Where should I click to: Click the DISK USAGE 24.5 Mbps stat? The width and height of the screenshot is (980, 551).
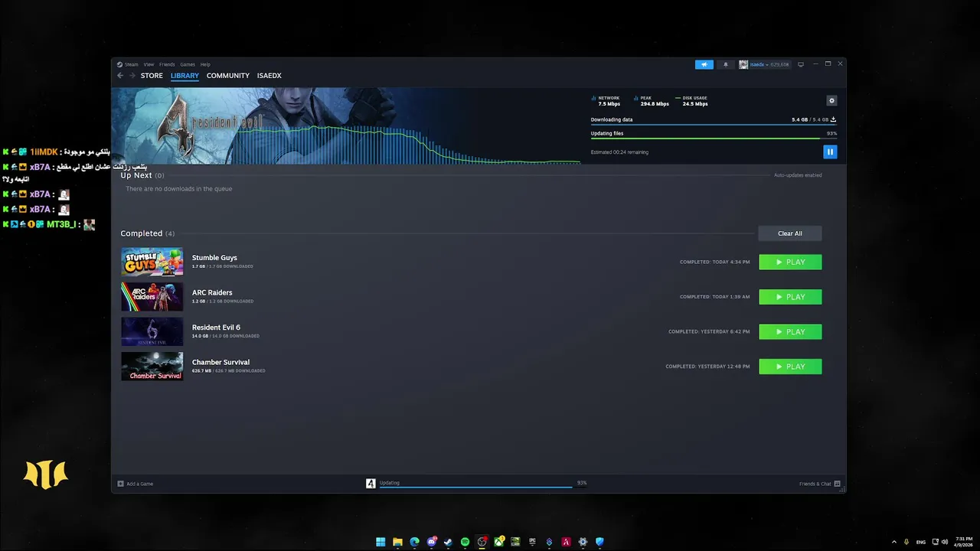point(691,101)
